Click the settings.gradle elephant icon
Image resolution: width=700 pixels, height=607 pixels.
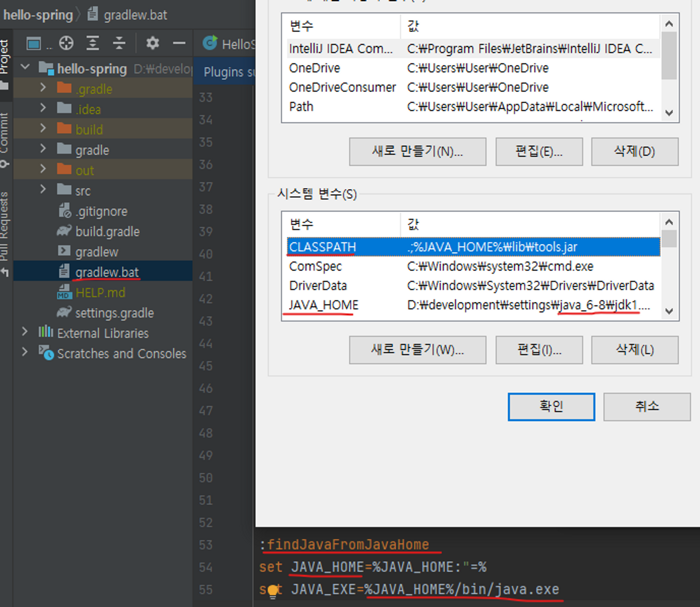click(x=64, y=312)
